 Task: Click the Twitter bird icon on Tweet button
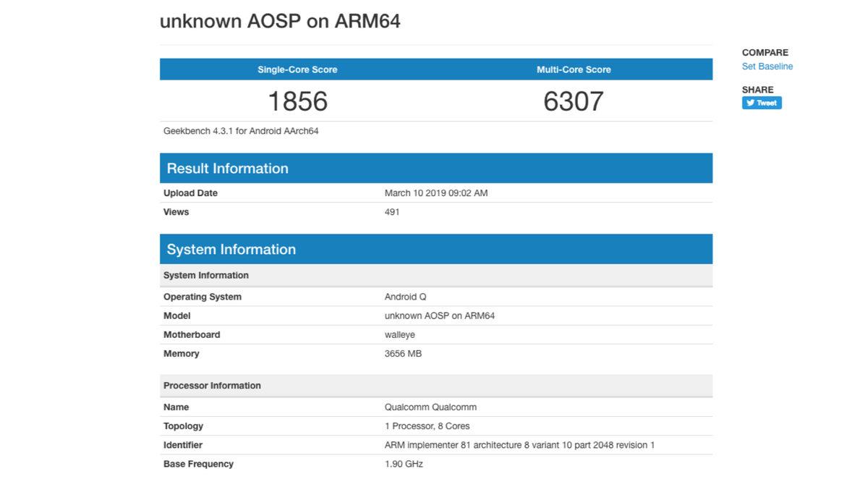751,102
